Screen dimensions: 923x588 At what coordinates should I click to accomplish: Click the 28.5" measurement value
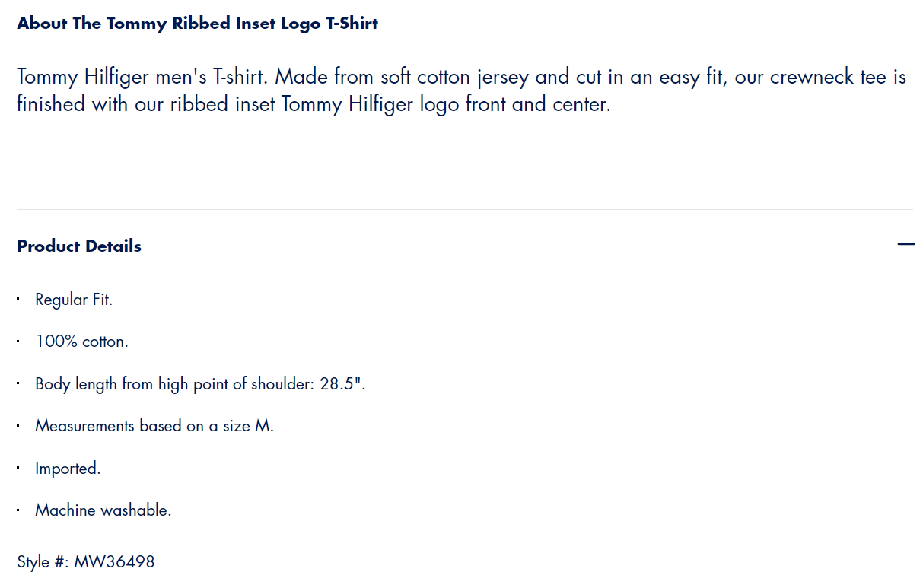pyautogui.click(x=342, y=384)
